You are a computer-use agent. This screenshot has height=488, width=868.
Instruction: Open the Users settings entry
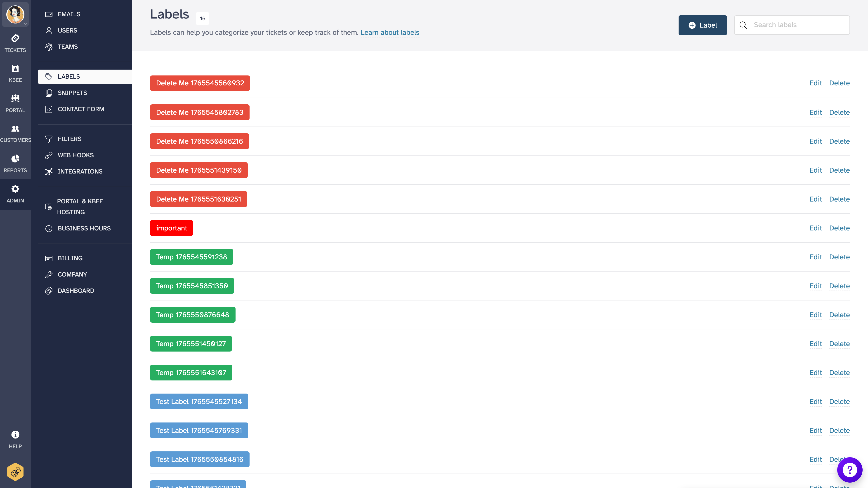(x=68, y=30)
